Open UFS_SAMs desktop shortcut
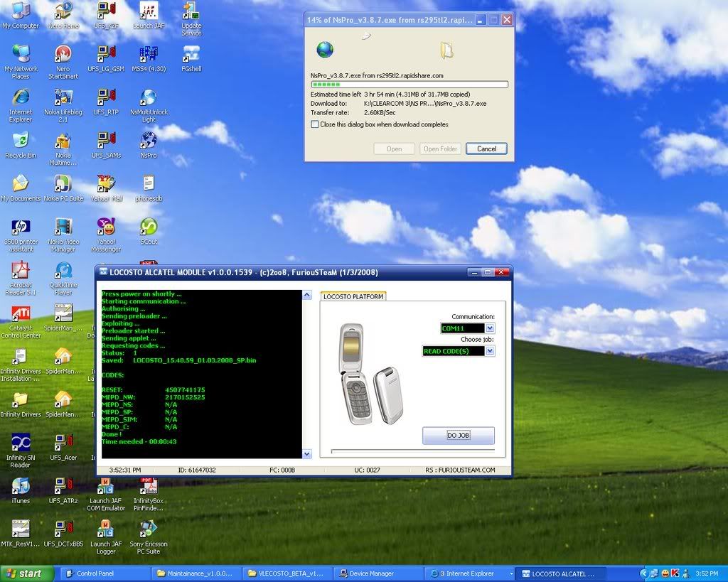Screen dimensions: 728x582 point(106,145)
